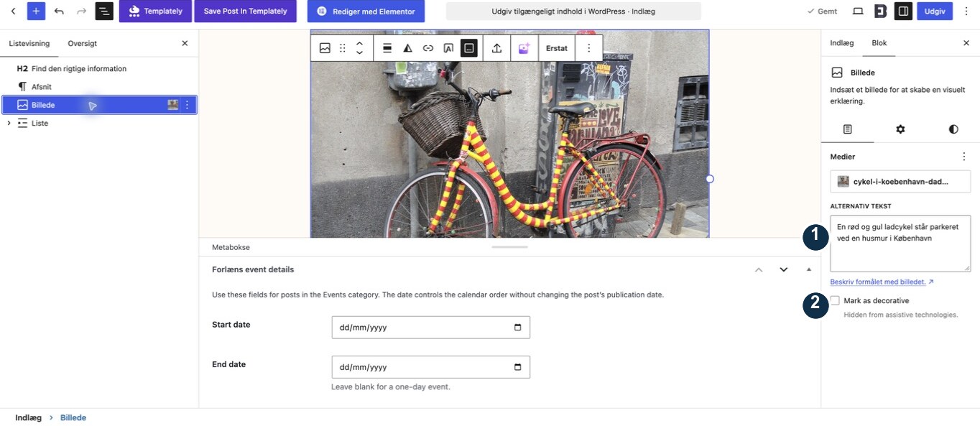980x426 pixels.
Task: Move the image block down
Action: point(360,53)
